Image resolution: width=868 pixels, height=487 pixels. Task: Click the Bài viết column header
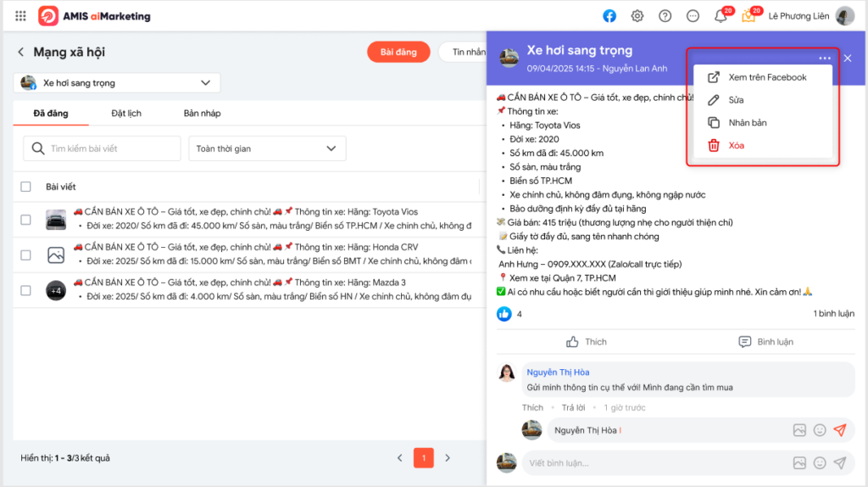(x=61, y=187)
